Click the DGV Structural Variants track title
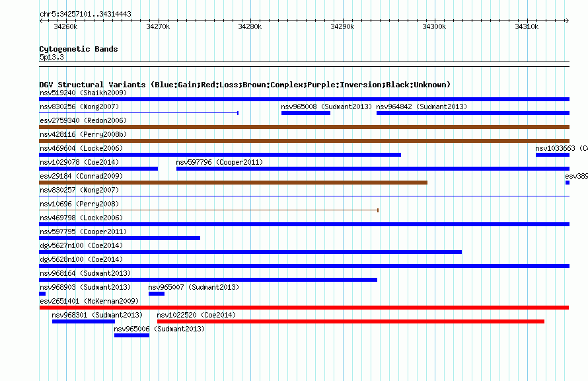This screenshot has height=381, width=588. 245,85
